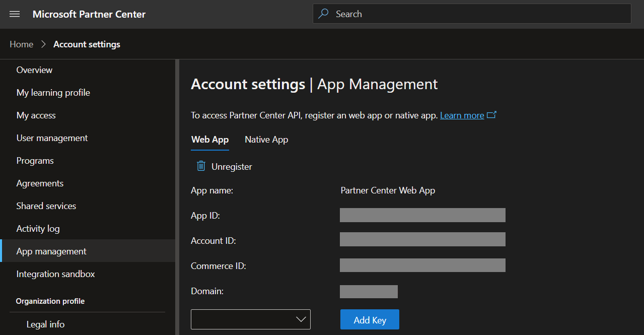Click the Unregister trash can icon
The height and width of the screenshot is (335, 644).
(201, 166)
